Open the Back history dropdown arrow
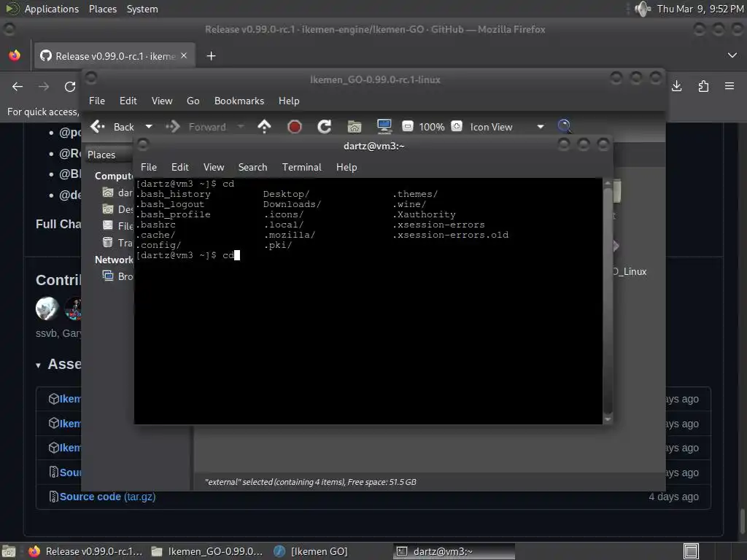The image size is (747, 560). click(149, 127)
